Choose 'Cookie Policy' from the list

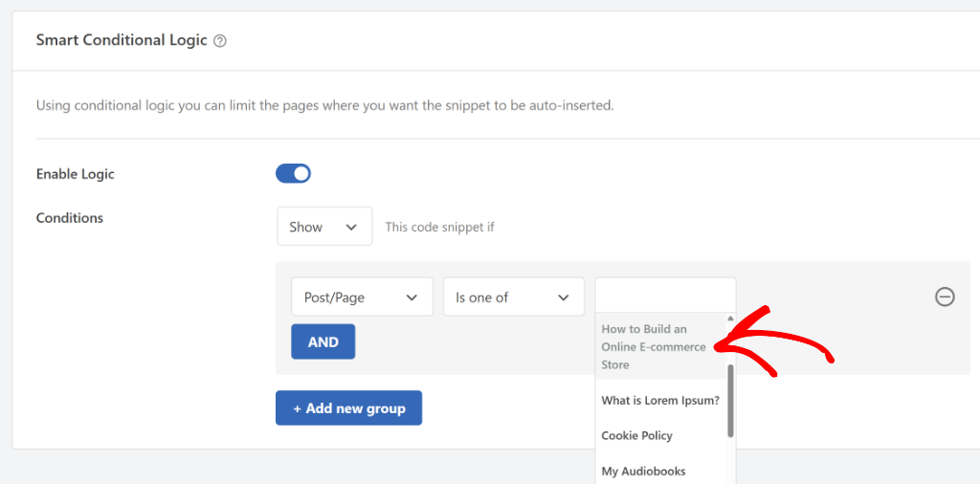point(660,435)
